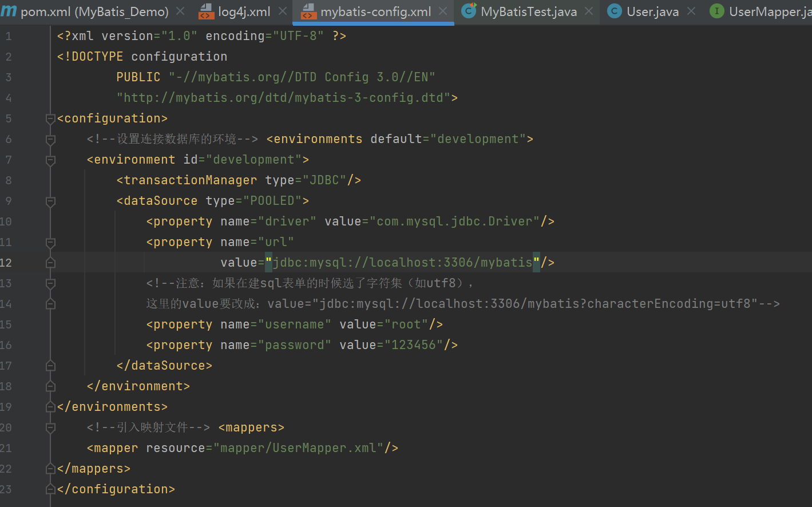
Task: Click line number 21 in the gutter
Action: pos(6,448)
